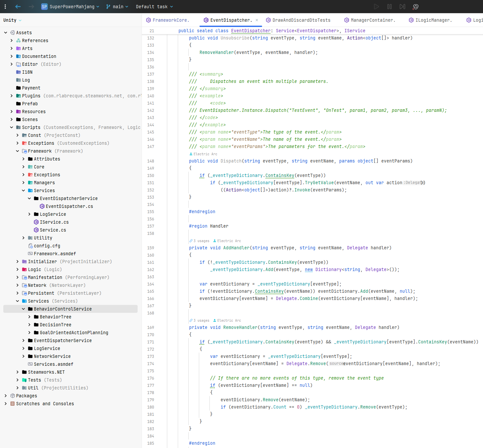Open the main application kebab menu

[x=5, y=7]
